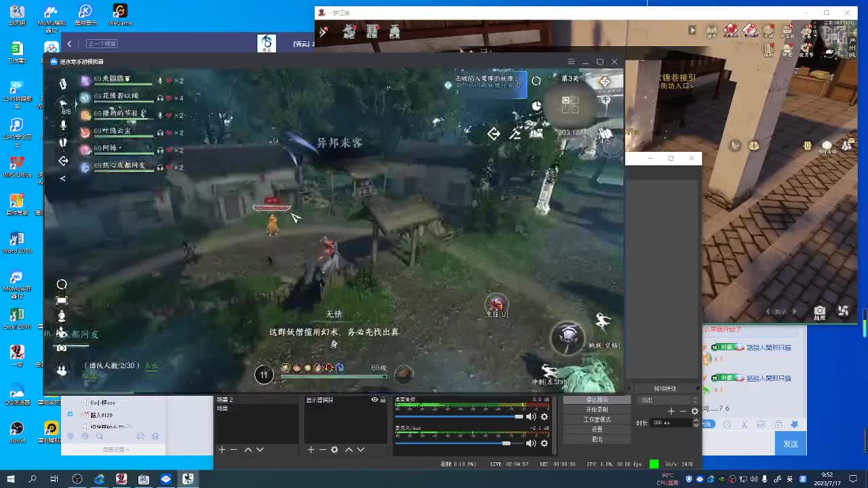Viewport: 868px width, 488px height.
Task: Open the Excel 2016 desktop shortcut
Action: 17,319
